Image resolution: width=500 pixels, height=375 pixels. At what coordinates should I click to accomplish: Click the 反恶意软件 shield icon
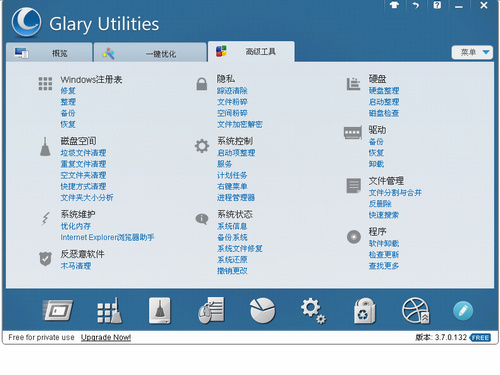(45, 259)
